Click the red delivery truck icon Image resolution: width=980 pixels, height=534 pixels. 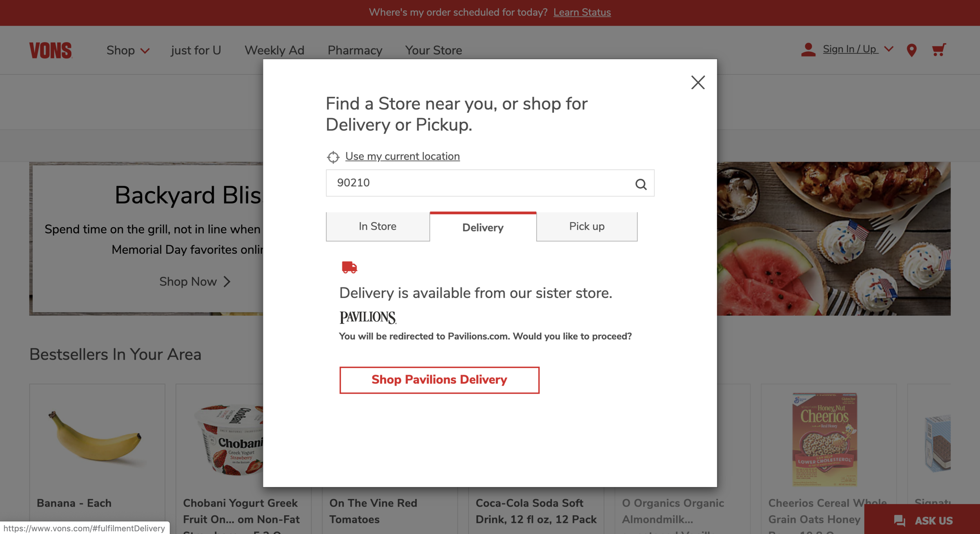tap(349, 267)
